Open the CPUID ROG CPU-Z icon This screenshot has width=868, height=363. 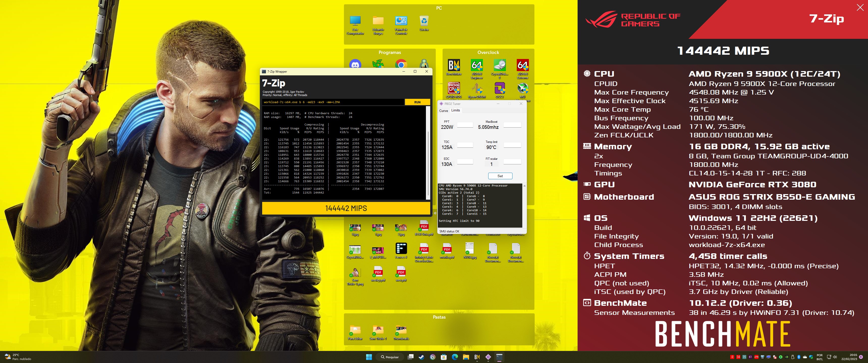point(453,90)
